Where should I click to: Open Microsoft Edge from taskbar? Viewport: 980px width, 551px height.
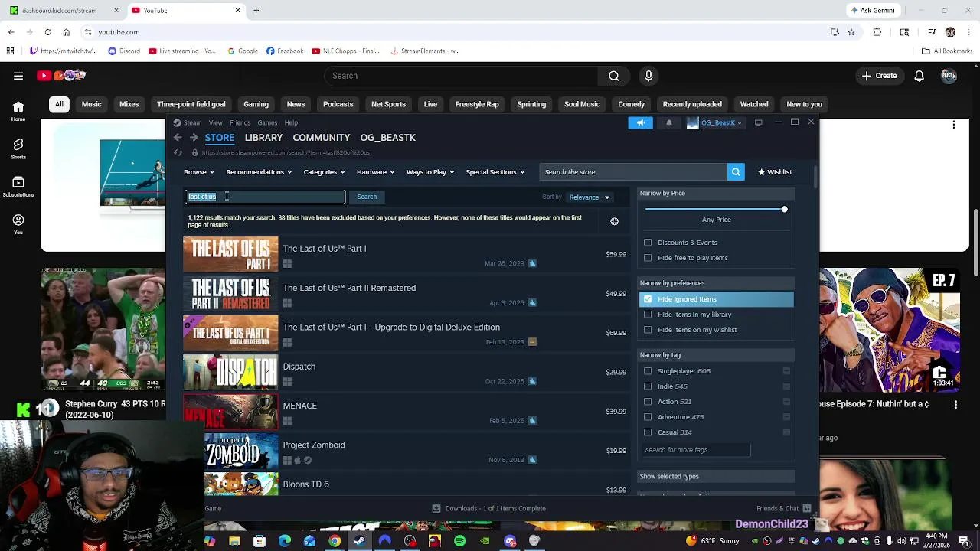[285, 541]
